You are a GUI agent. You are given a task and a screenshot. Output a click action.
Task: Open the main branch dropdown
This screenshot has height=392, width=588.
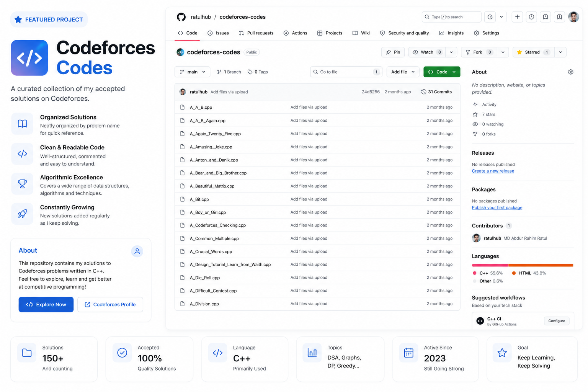click(x=193, y=72)
